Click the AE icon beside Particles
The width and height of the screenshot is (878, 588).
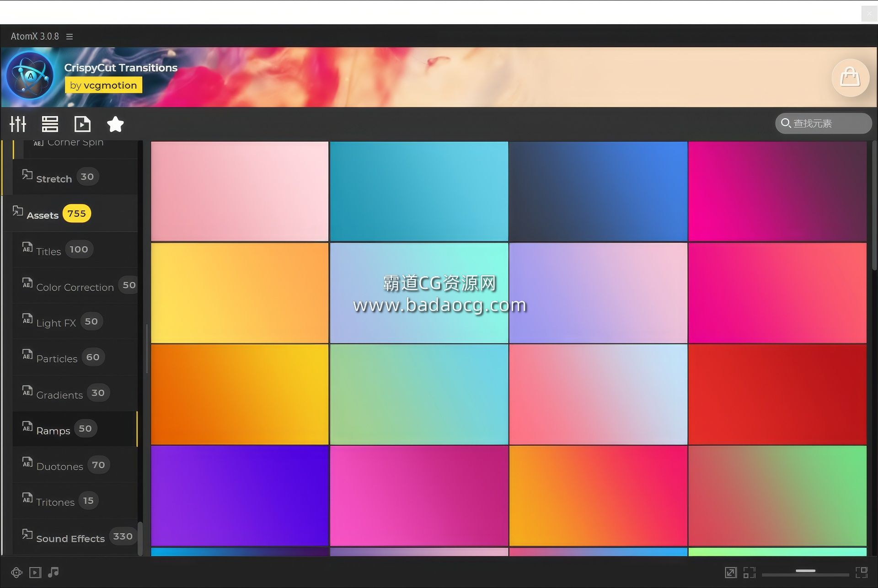27,354
